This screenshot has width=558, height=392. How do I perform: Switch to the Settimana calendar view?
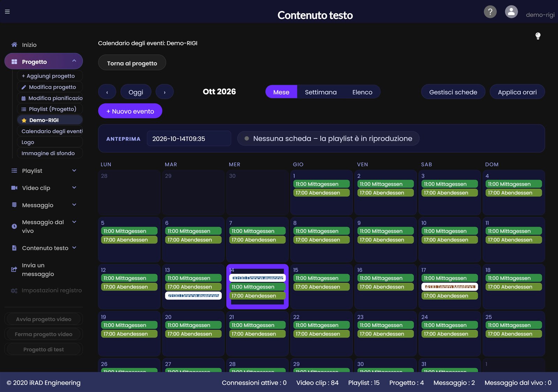tap(321, 92)
